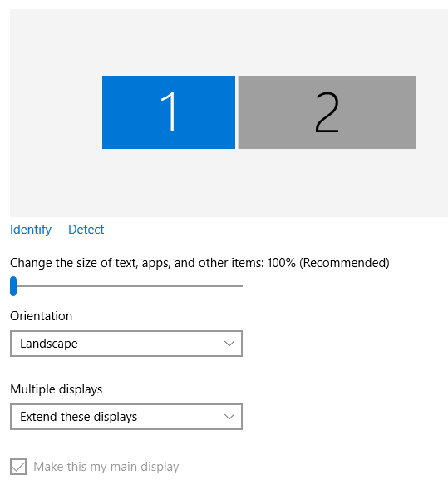Click the numeral 2 inside the gray monitor
The width and height of the screenshot is (448, 490).
[x=327, y=112]
